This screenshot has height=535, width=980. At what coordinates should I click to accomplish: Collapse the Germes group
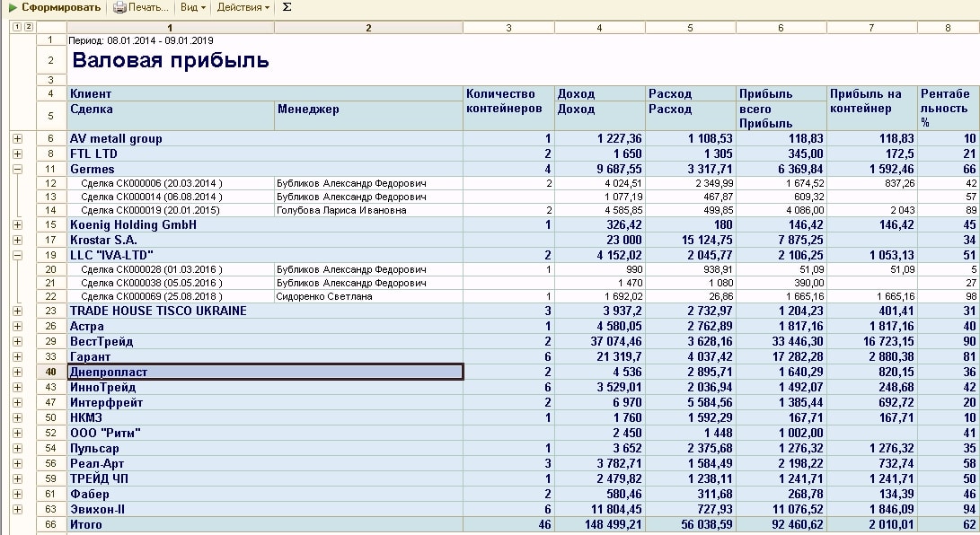(x=17, y=168)
